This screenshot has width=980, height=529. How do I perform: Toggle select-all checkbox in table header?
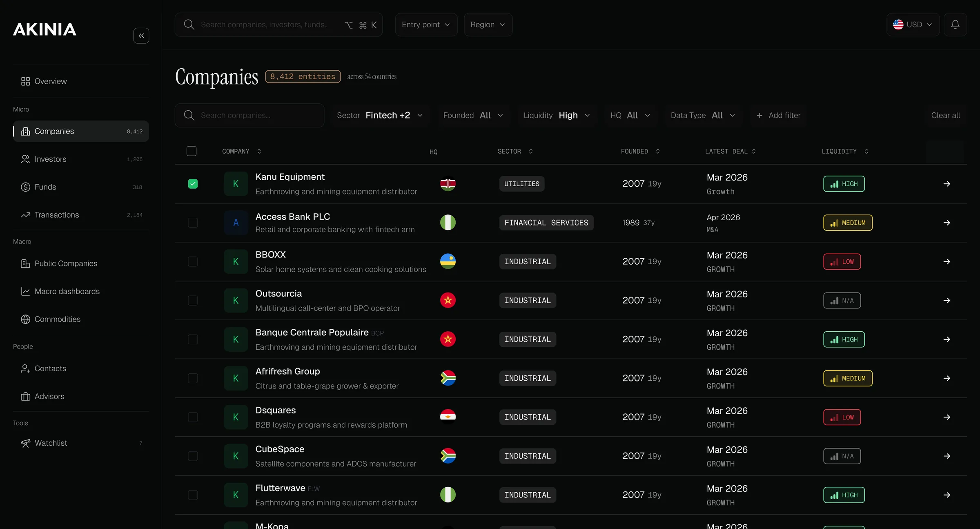pos(192,151)
